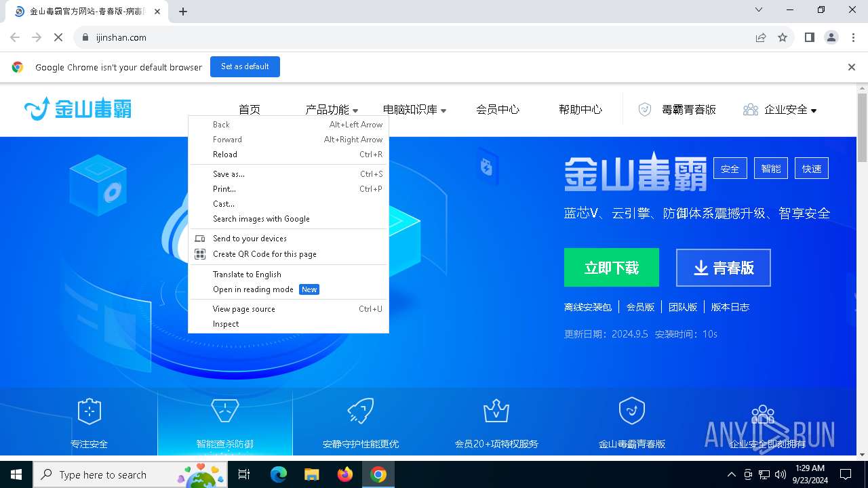Select Send to your devices
The height and width of the screenshot is (488, 868).
coord(288,239)
